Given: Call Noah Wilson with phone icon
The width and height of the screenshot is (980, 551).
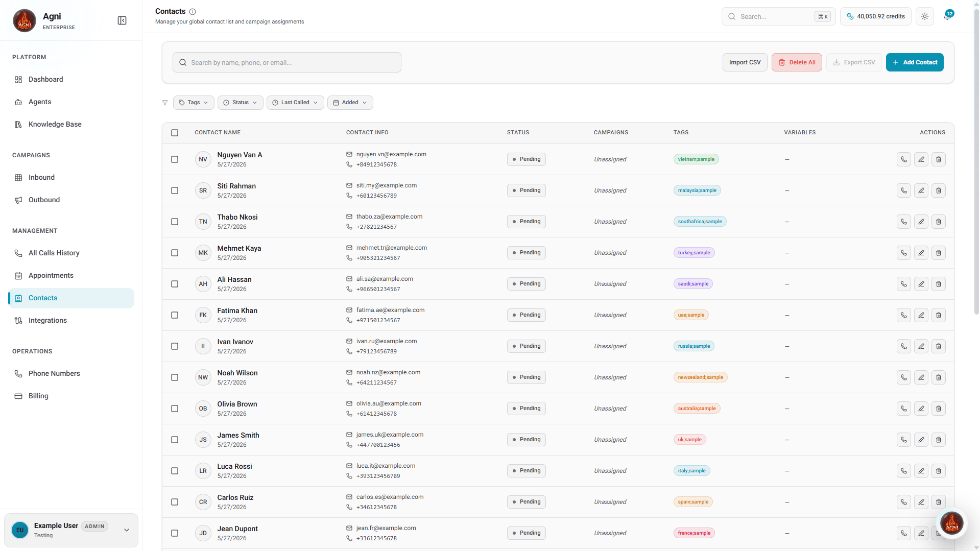Looking at the screenshot, I should [x=904, y=377].
